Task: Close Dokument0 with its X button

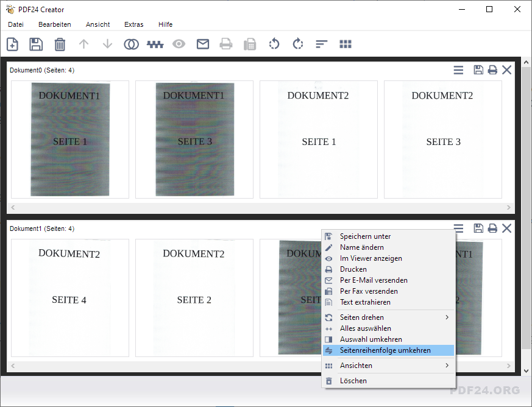Action: pos(506,70)
